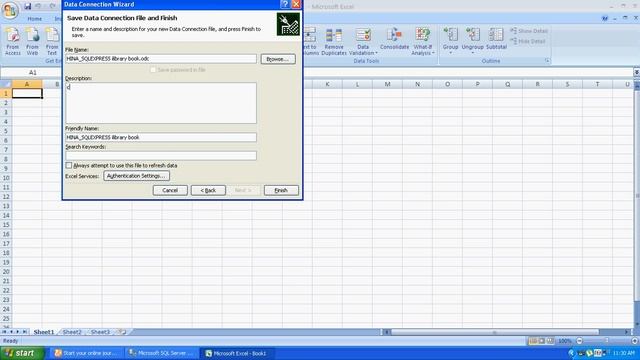640x360 pixels.
Task: Click the Search Keywords input field
Action: 161,156
